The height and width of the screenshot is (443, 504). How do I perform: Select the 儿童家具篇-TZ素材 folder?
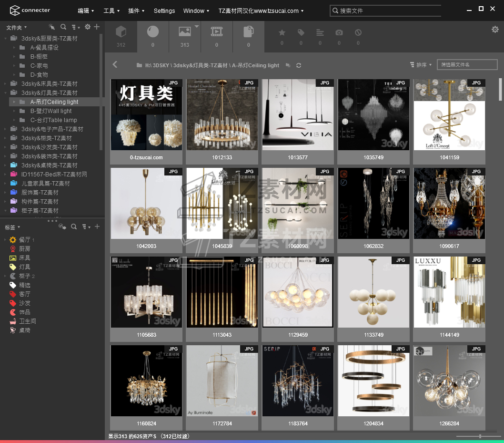[x=45, y=184]
